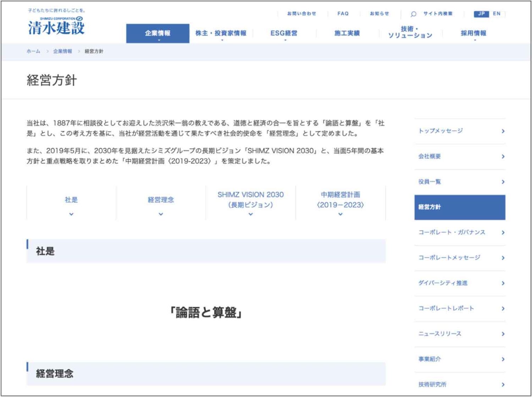Click down chevron under 経営理念 anchor
This screenshot has width=532, height=397.
click(161, 214)
